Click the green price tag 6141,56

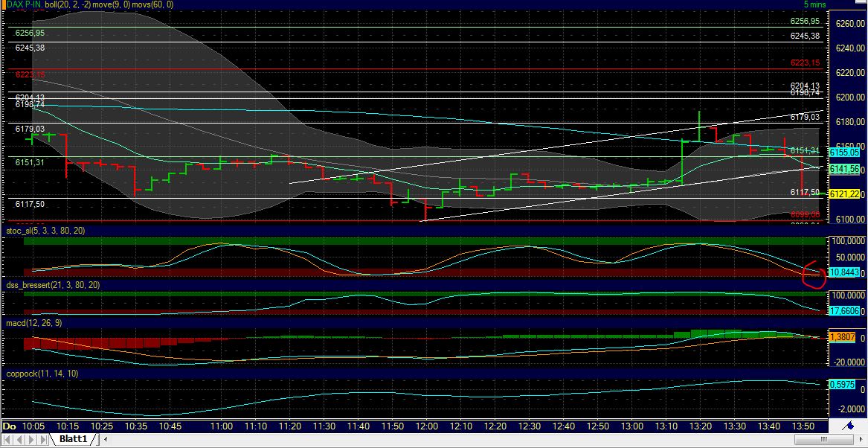844,169
